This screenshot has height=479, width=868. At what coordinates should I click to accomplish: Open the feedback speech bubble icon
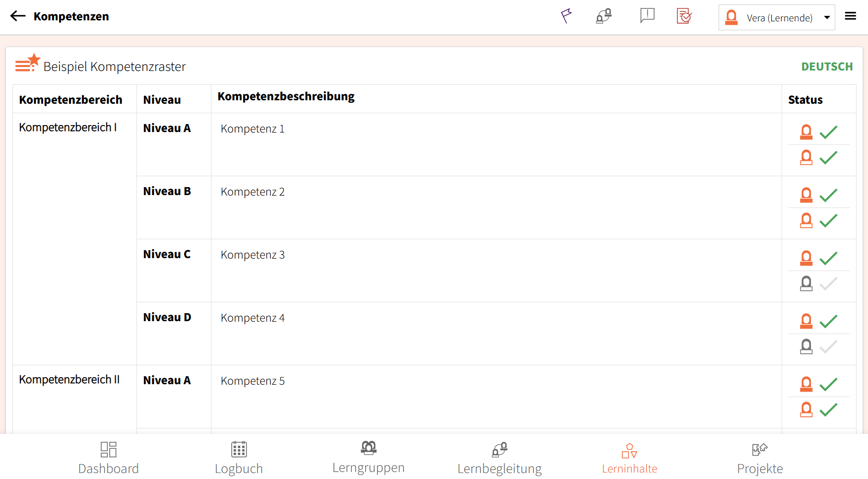[648, 16]
